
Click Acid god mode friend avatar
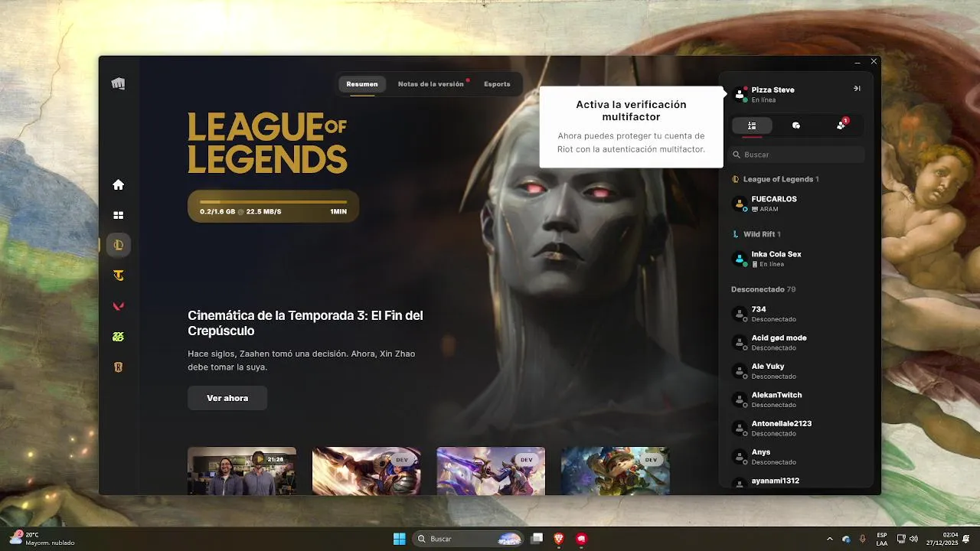(x=740, y=342)
